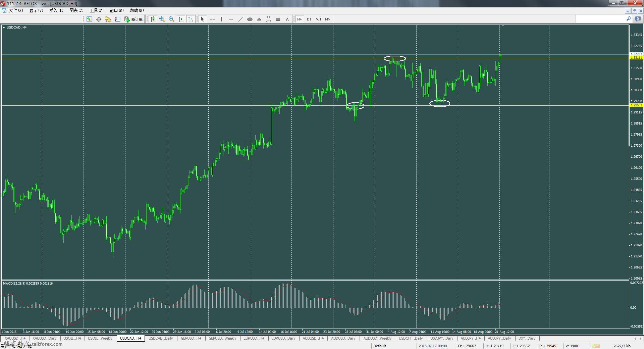Click connection bars icon in status bar
This screenshot has height=349, width=644.
tap(595, 346)
